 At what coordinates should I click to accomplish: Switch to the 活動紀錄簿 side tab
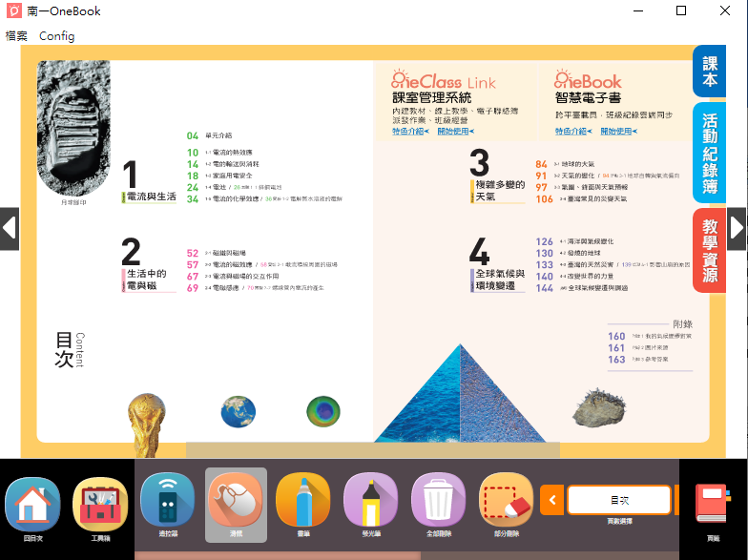point(710,153)
